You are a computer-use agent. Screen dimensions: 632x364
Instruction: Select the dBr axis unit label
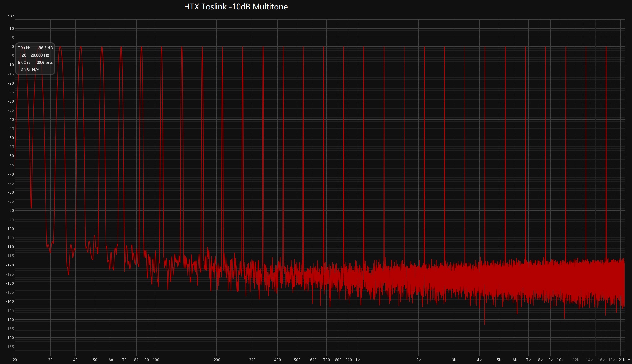(x=11, y=16)
